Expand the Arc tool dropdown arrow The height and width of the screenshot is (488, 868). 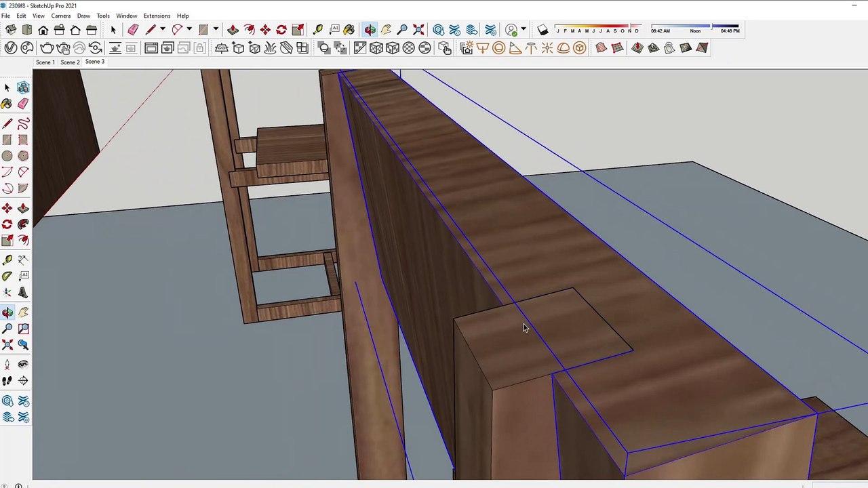point(189,30)
